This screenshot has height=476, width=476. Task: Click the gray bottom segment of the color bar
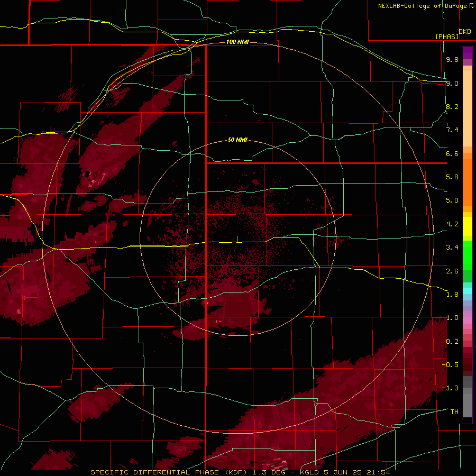467,405
